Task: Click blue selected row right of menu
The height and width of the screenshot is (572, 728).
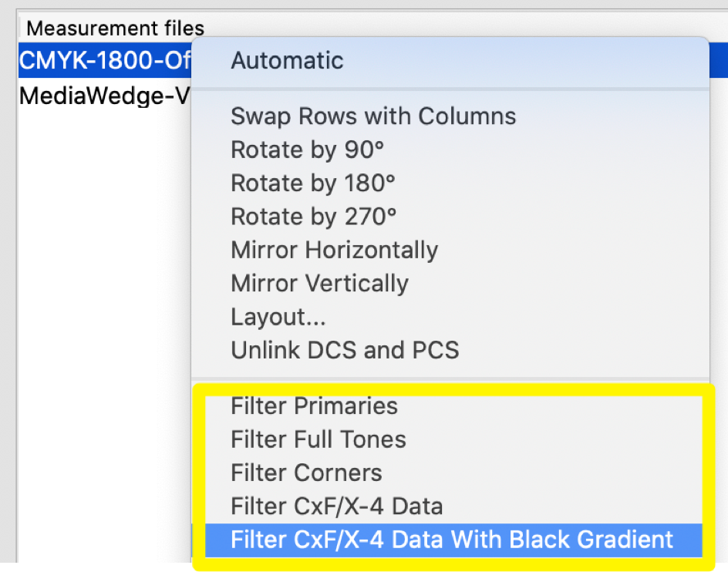Action: coord(718,60)
